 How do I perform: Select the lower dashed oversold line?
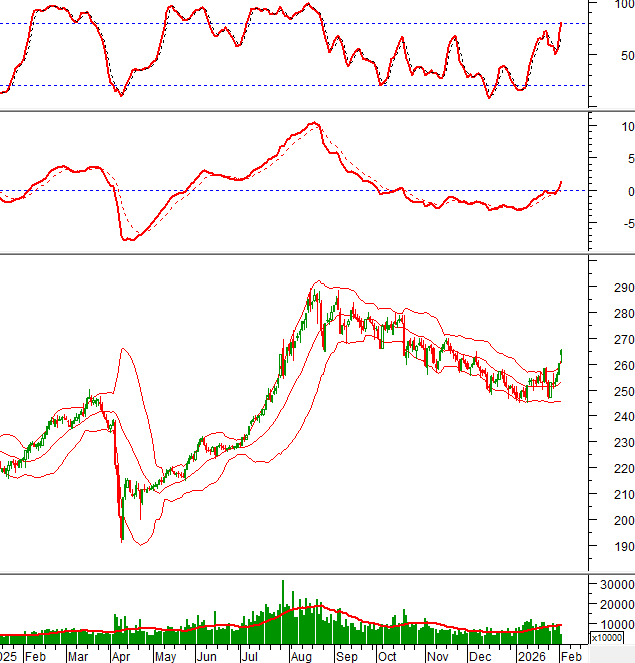tap(250, 85)
